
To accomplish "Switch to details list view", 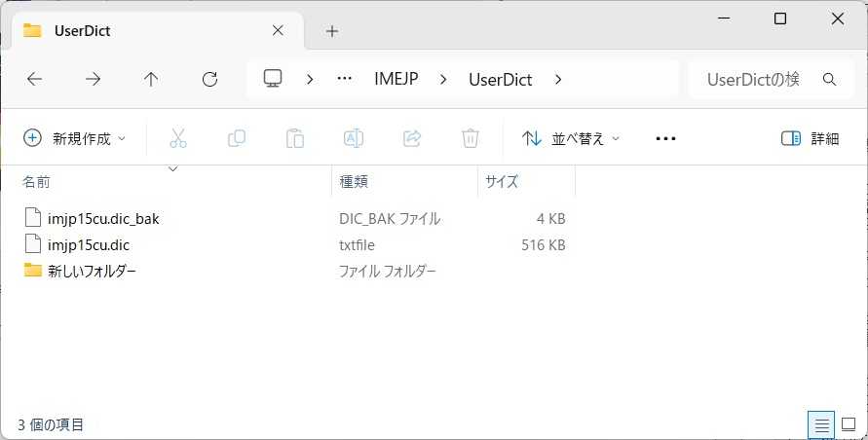I will click(822, 424).
